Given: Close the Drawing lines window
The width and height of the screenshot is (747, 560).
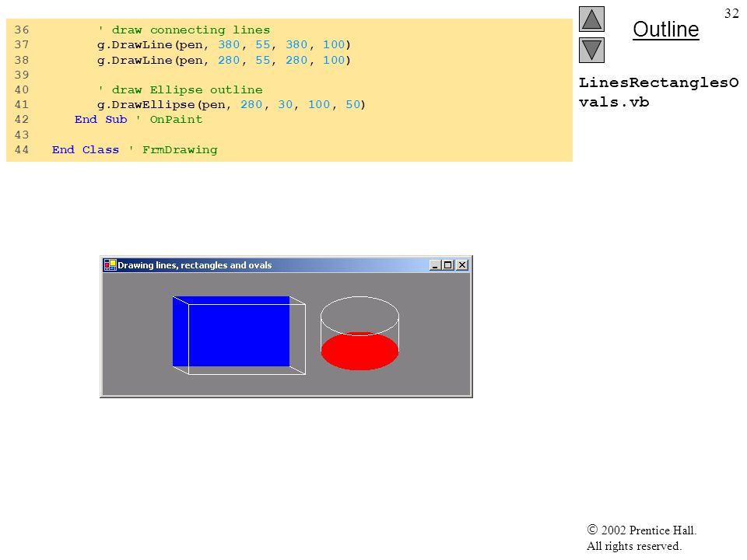Looking at the screenshot, I should tap(462, 265).
